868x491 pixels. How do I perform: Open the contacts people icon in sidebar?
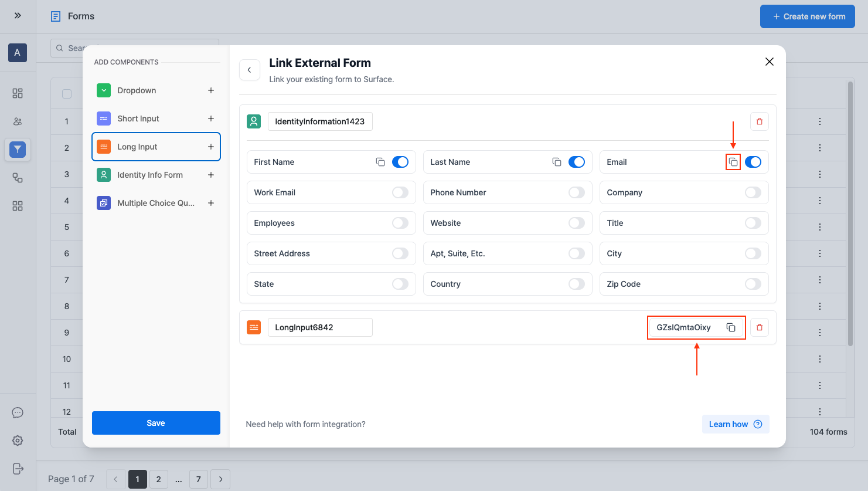coord(18,121)
